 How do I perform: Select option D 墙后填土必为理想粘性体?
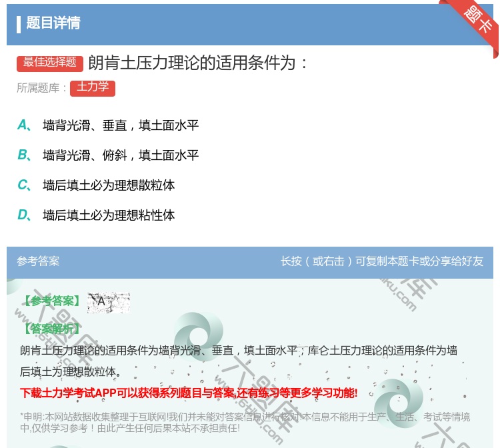point(96,215)
